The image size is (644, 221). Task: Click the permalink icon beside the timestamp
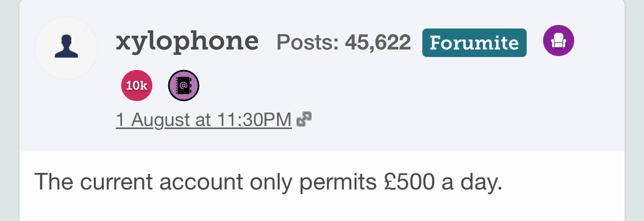point(304,119)
